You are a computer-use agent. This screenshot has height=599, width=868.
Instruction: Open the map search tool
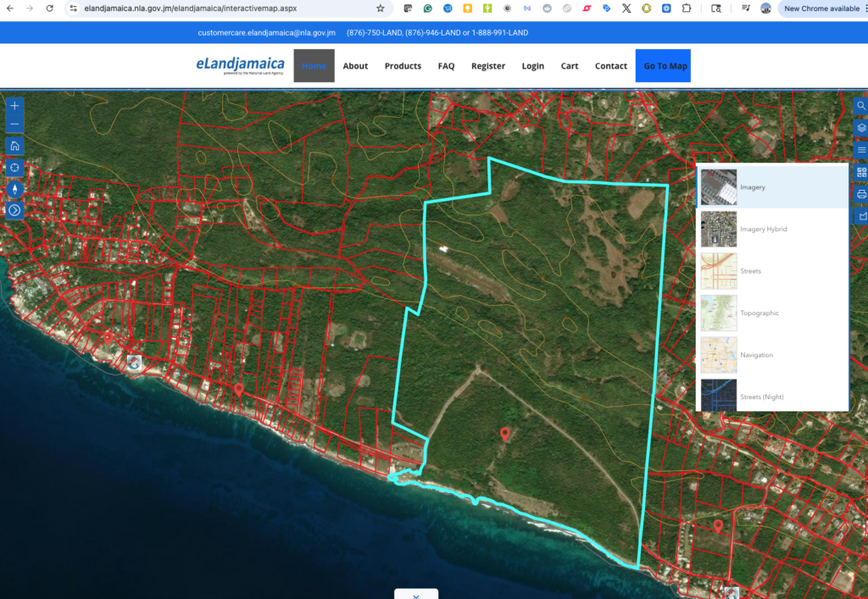pos(861,106)
